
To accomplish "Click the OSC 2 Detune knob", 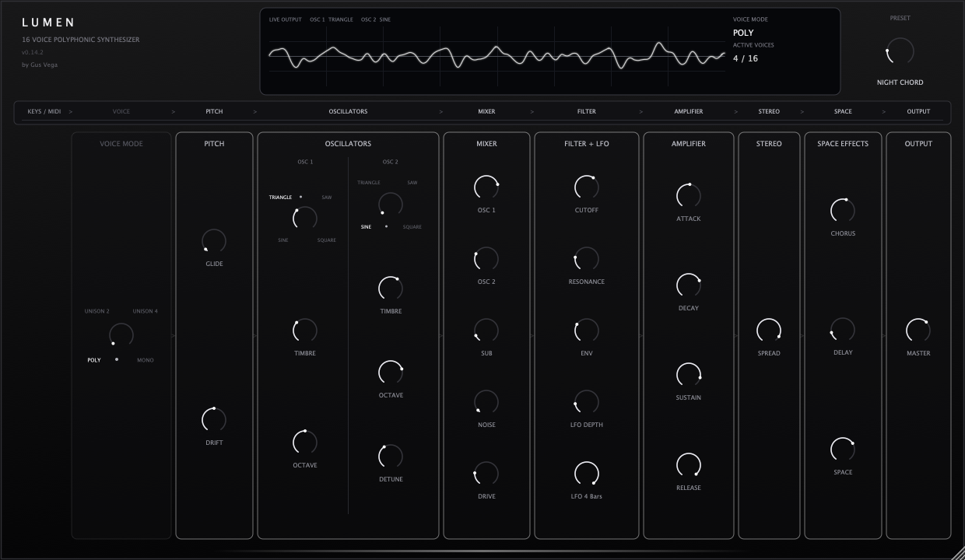I will click(x=391, y=457).
